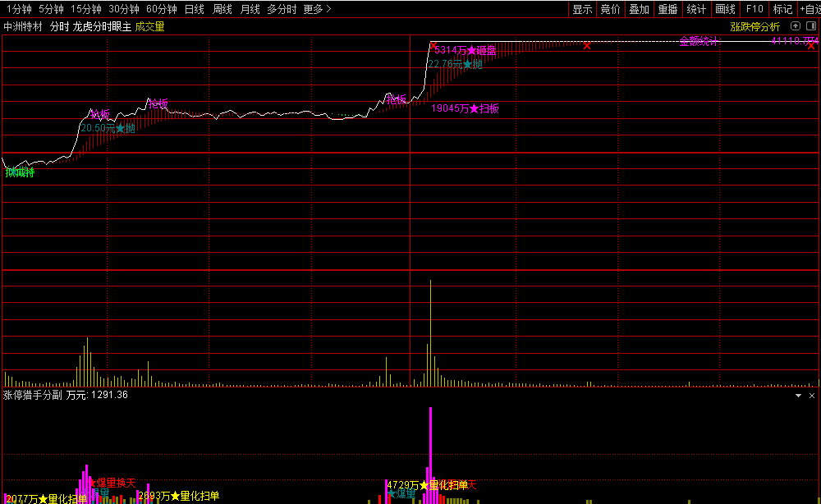Click the 2077万★量化扫单 label
Image resolution: width=821 pixels, height=504 pixels.
coord(47,499)
